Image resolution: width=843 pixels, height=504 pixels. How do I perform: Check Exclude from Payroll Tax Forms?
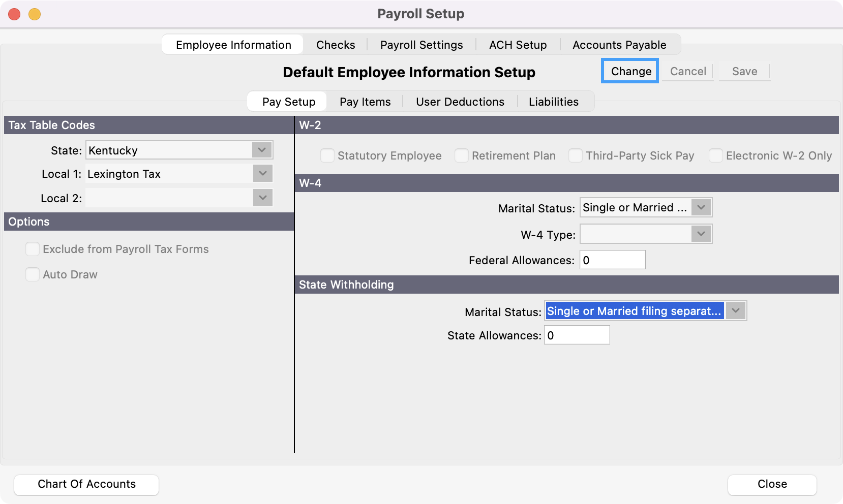click(x=33, y=249)
